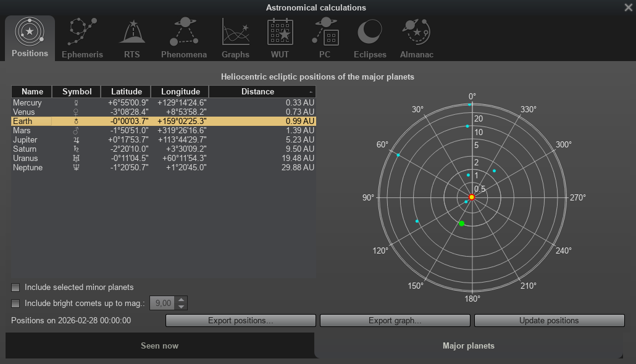Screen dimensions: 636x364
Task: Open the Ephemeris tool icon
Action: click(82, 38)
